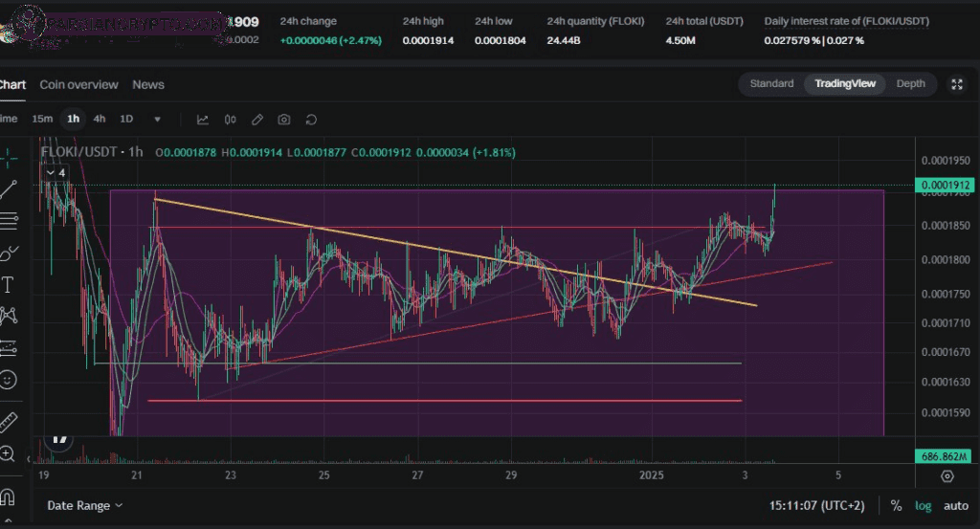Select the crosshair cursor tool
The width and height of the screenshot is (980, 529).
coord(8,158)
